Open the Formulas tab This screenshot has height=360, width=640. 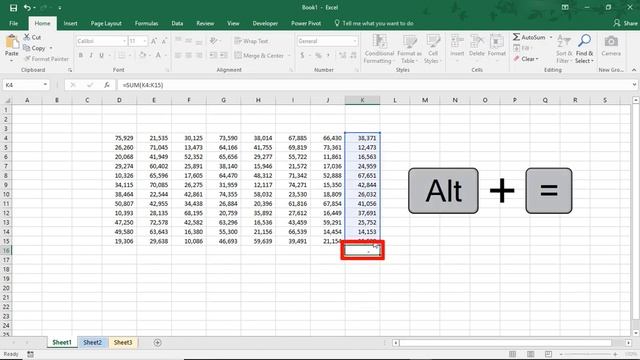tap(146, 23)
